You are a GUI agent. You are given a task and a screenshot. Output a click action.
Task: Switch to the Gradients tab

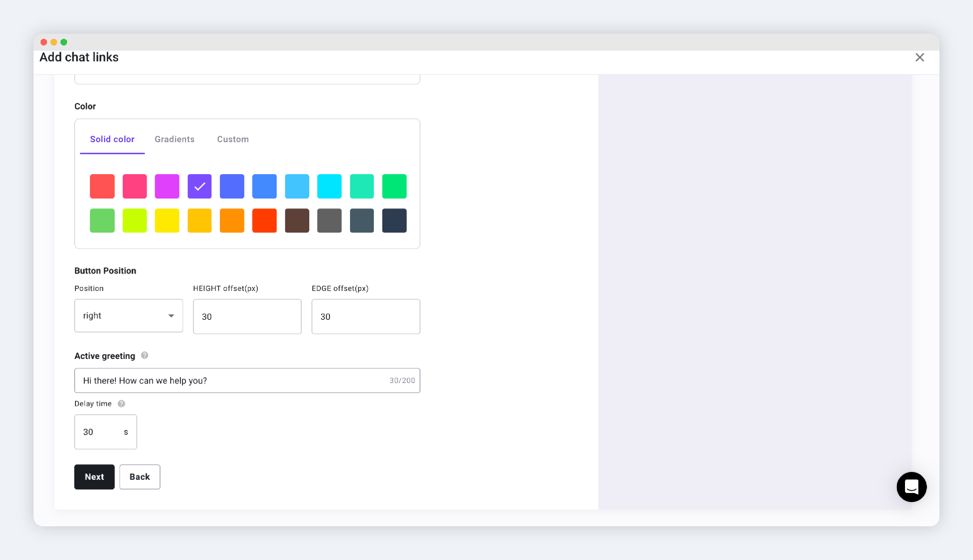[x=174, y=139]
